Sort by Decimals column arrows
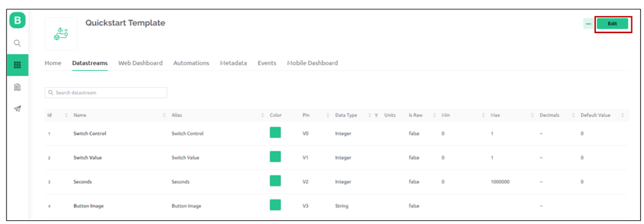 point(573,116)
